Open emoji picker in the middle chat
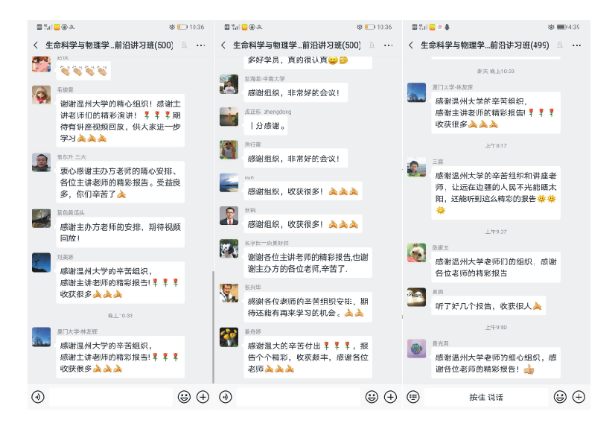612x424 pixels. coord(372,397)
